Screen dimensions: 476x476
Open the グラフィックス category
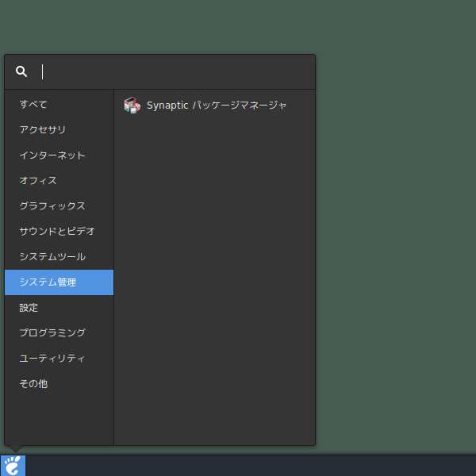pyautogui.click(x=59, y=206)
